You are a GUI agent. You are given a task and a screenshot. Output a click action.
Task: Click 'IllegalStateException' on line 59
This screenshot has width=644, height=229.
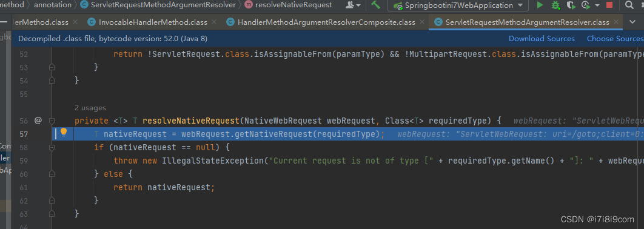pos(213,161)
